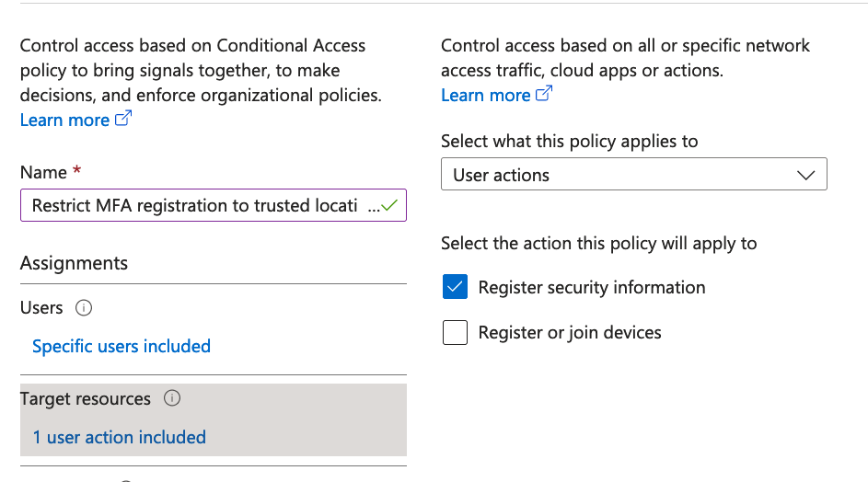Viewport: 868px width, 482px height.
Task: Uncheck Register security information checkbox
Action: pyautogui.click(x=455, y=287)
